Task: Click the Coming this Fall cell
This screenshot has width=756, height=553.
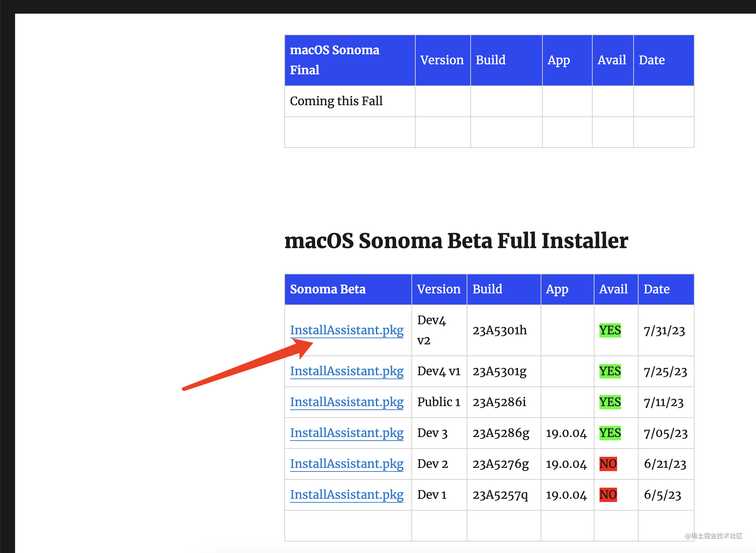Action: click(336, 101)
